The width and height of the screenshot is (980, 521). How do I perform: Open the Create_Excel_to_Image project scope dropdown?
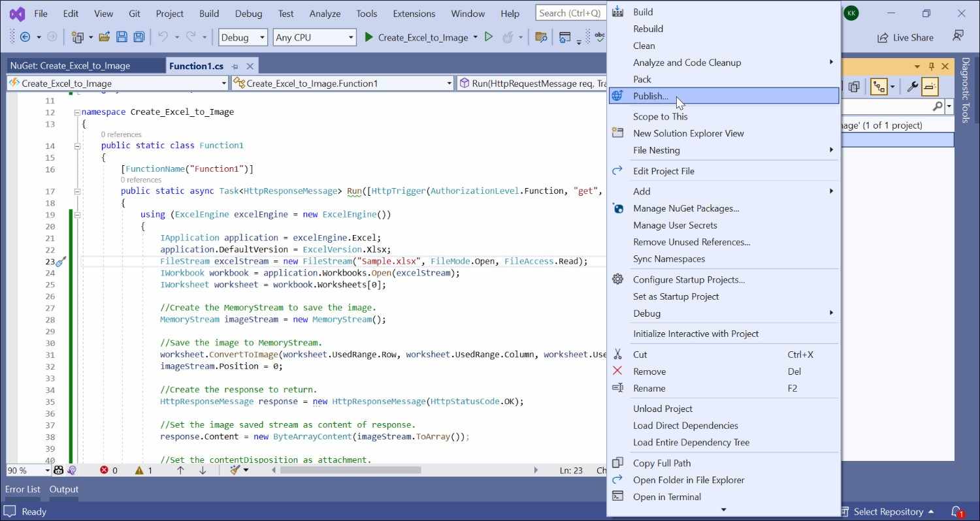tap(118, 83)
